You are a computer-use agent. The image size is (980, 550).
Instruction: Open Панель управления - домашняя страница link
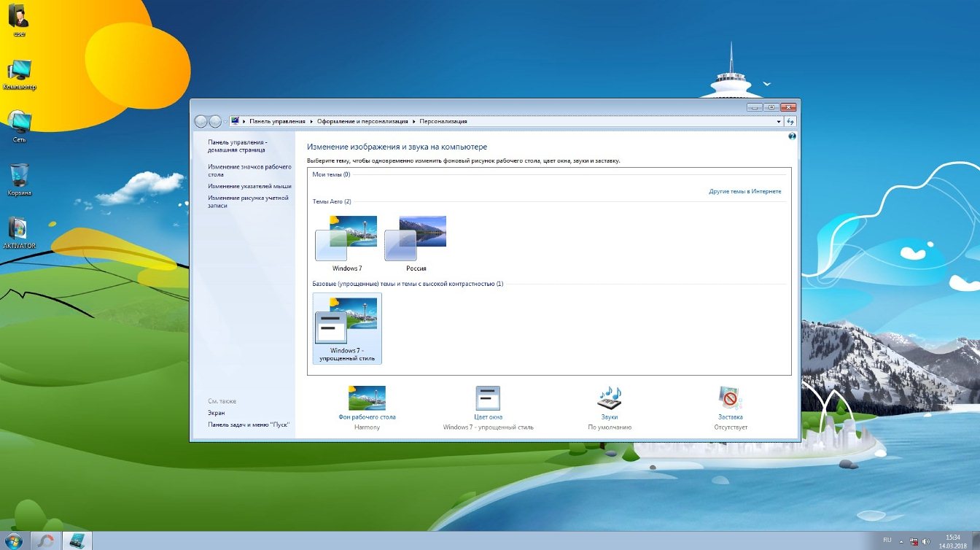coord(238,146)
